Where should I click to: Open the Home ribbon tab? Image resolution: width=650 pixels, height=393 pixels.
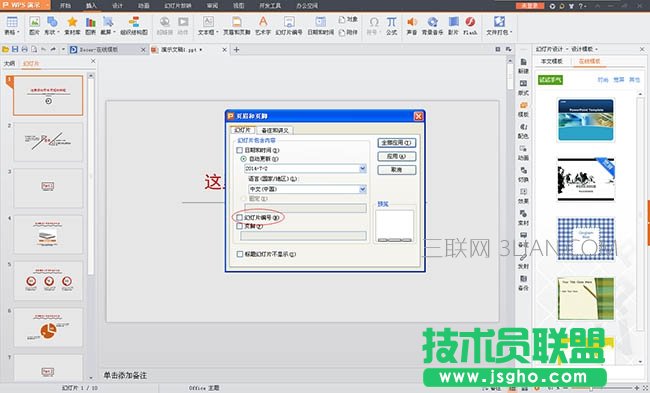pyautogui.click(x=65, y=5)
